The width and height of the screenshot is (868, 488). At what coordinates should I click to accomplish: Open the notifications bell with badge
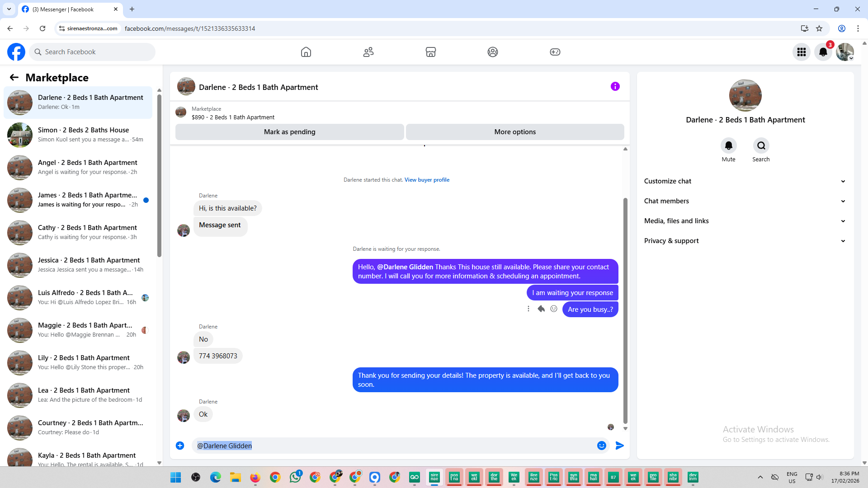click(x=823, y=52)
